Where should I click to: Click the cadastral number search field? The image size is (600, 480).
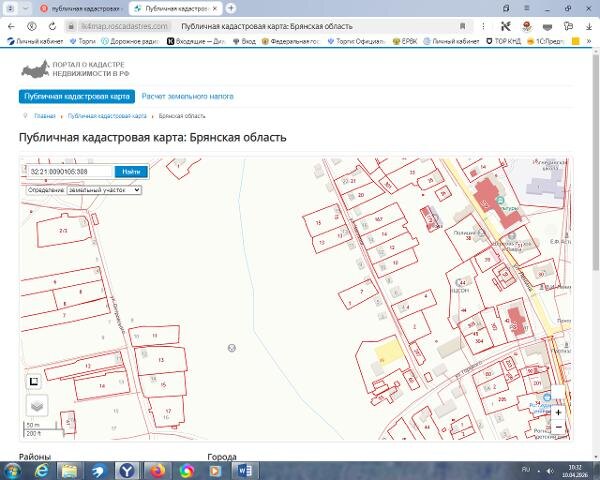click(70, 171)
